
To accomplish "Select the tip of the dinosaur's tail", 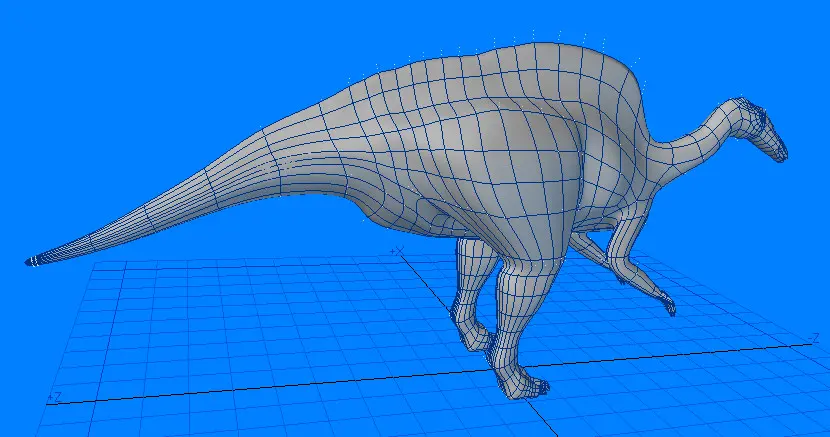I will click(x=33, y=261).
